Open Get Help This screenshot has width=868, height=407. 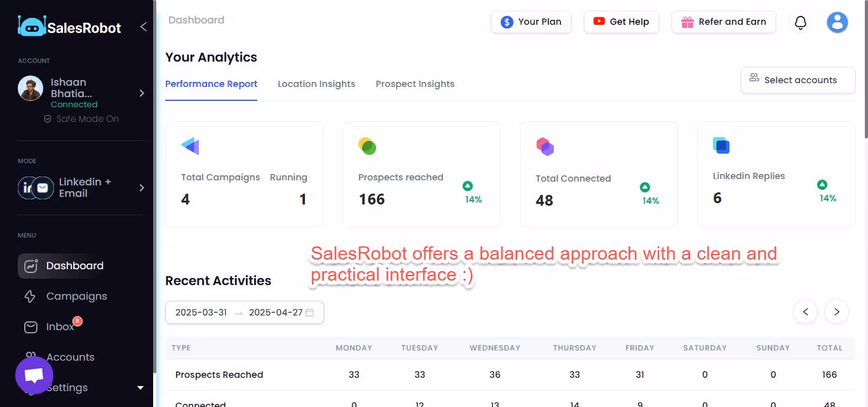(x=621, y=22)
